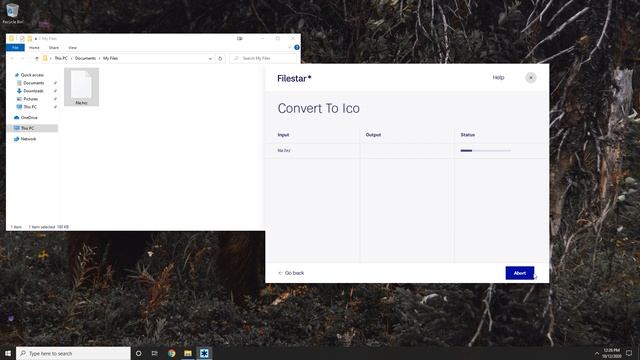Click the conversion status progress bar

[x=485, y=151]
